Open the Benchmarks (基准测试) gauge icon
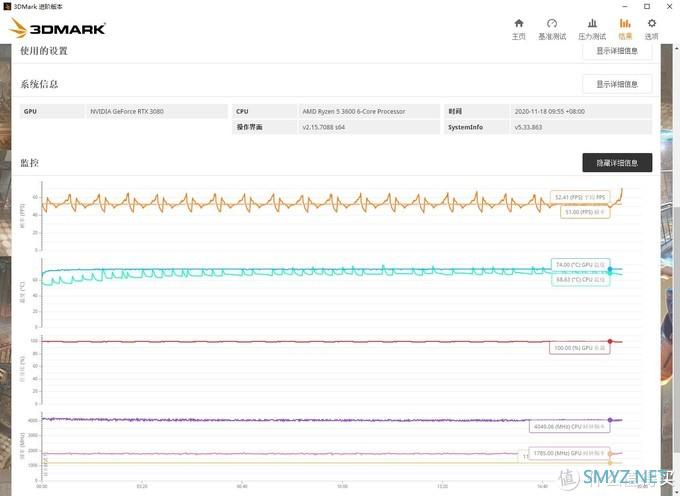 552,23
